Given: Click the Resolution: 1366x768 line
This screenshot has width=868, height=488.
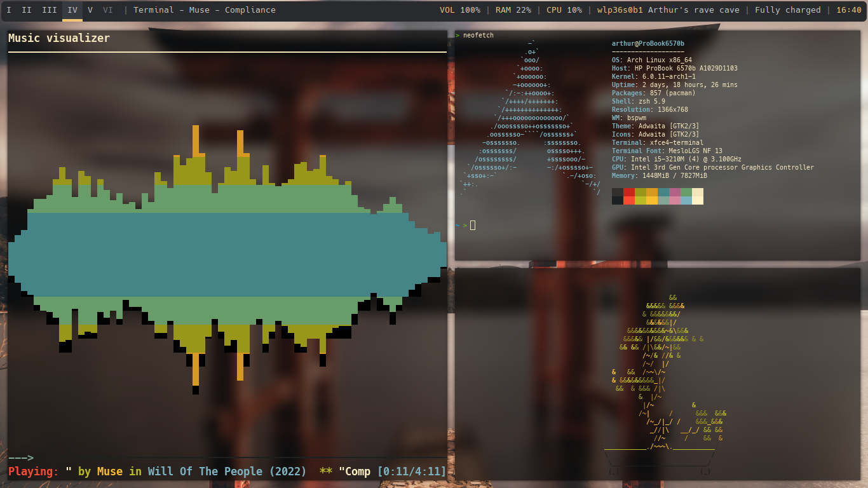Looking at the screenshot, I should coord(650,109).
